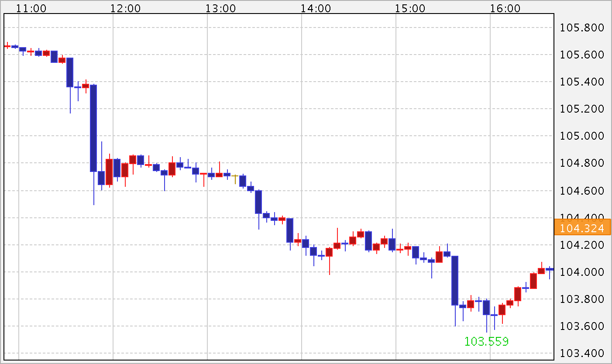Image resolution: width=612 pixels, height=364 pixels.
Task: Click the 15:00 time axis label
Action: (410, 8)
